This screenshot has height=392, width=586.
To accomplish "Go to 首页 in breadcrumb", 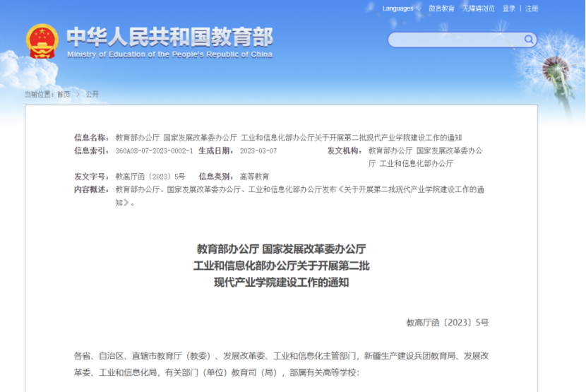I will 63,94.
